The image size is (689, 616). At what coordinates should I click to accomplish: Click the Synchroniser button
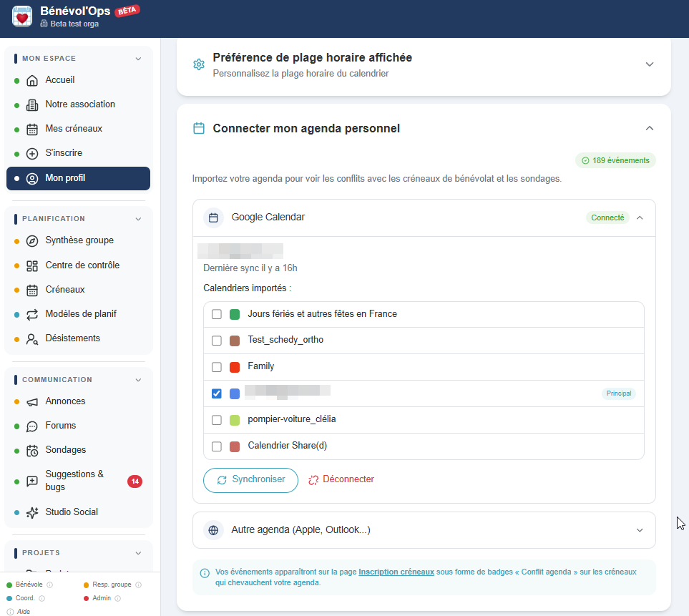coord(250,480)
